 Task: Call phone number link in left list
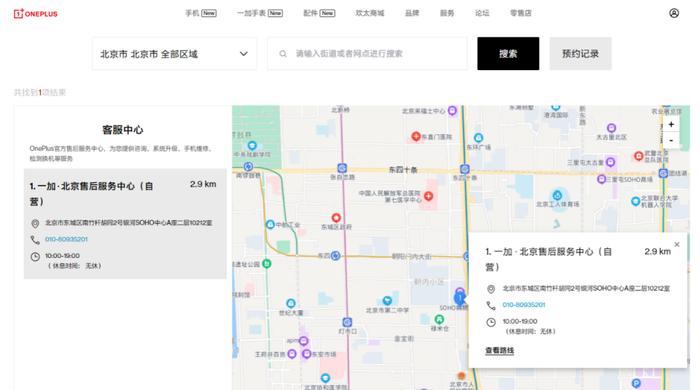[66, 240]
